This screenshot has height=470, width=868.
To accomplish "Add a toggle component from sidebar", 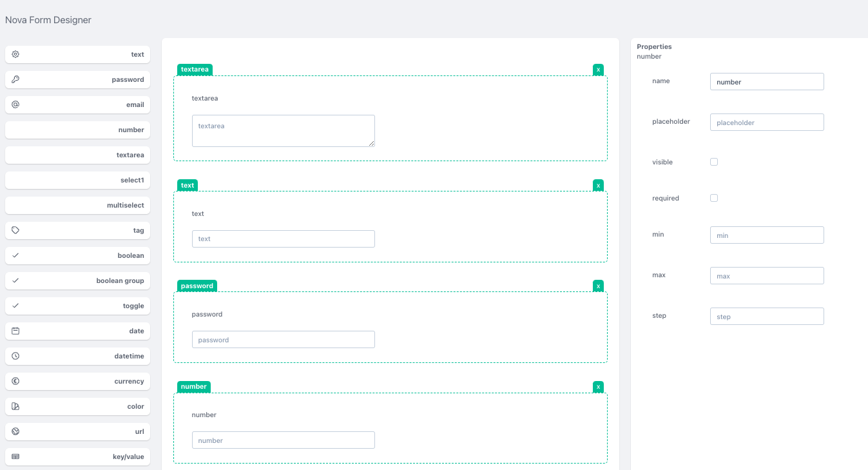I will pos(77,306).
